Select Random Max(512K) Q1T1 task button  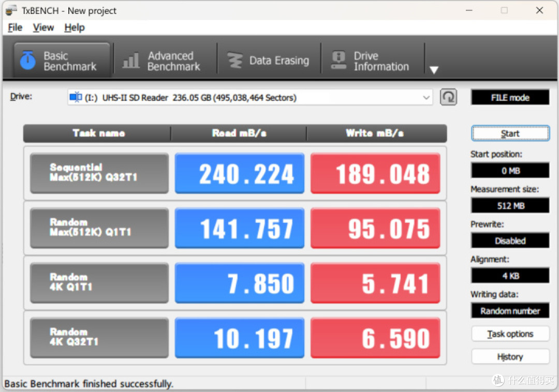[99, 228]
